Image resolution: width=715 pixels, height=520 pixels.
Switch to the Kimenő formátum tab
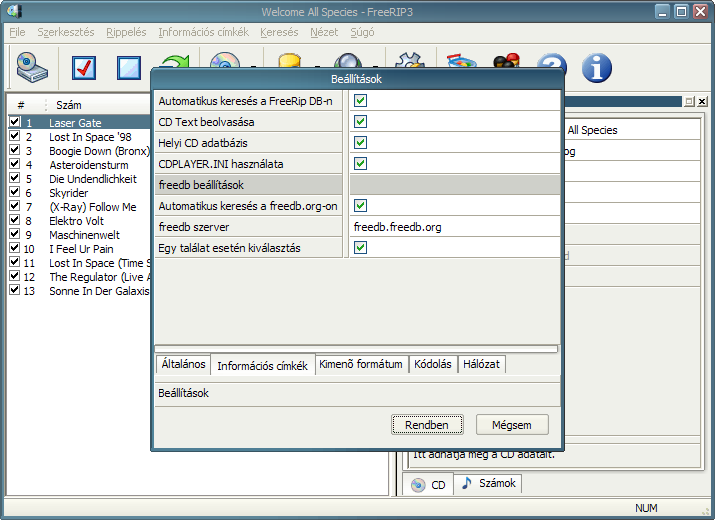(x=361, y=364)
